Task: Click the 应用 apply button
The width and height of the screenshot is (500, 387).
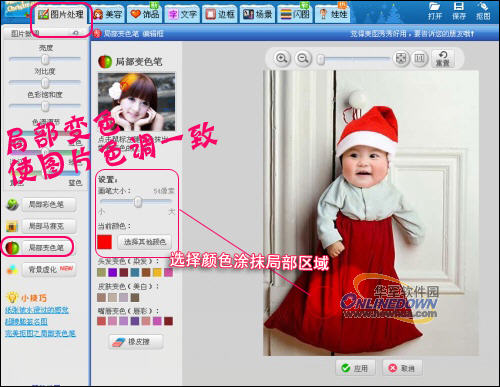Action: 355,368
